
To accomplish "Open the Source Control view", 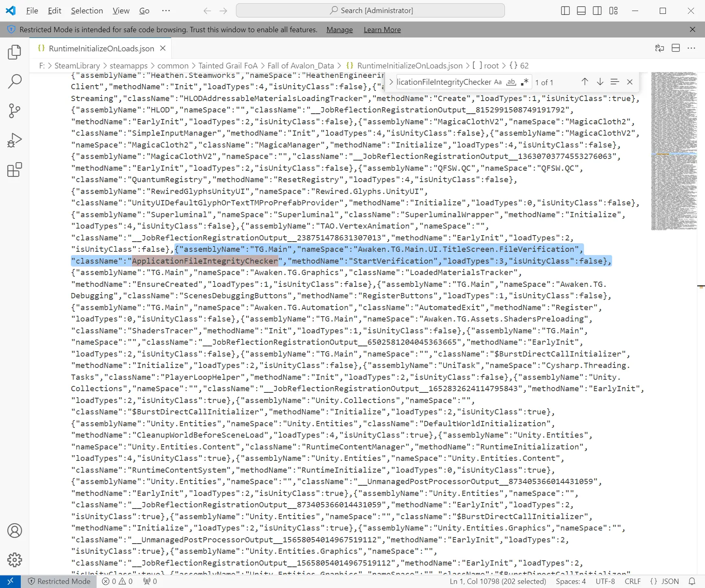I will (x=15, y=111).
